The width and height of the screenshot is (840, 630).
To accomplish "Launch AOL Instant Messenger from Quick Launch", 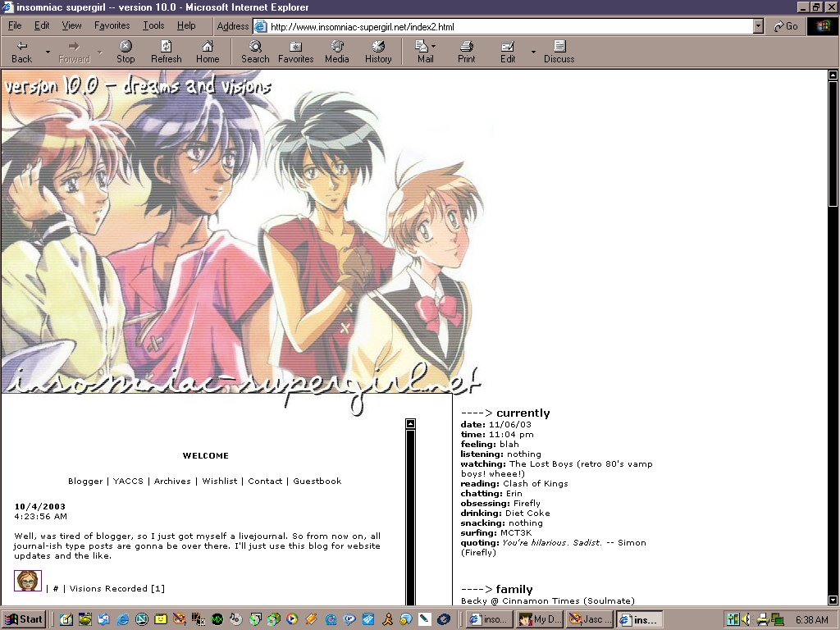I will [x=387, y=619].
